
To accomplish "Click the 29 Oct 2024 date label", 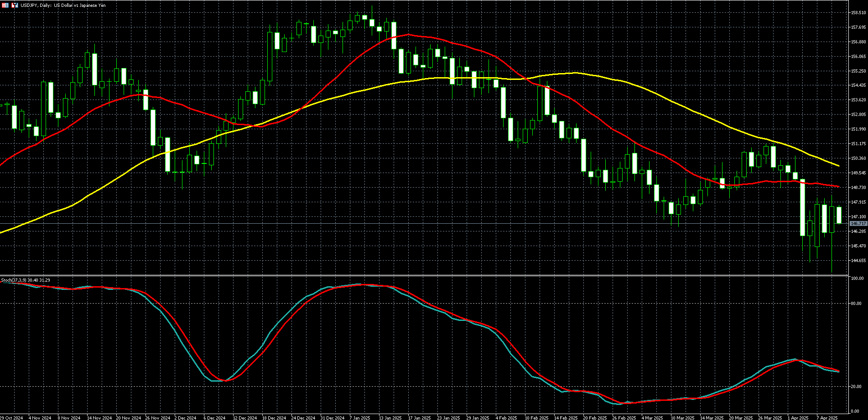I will click(x=11, y=417).
